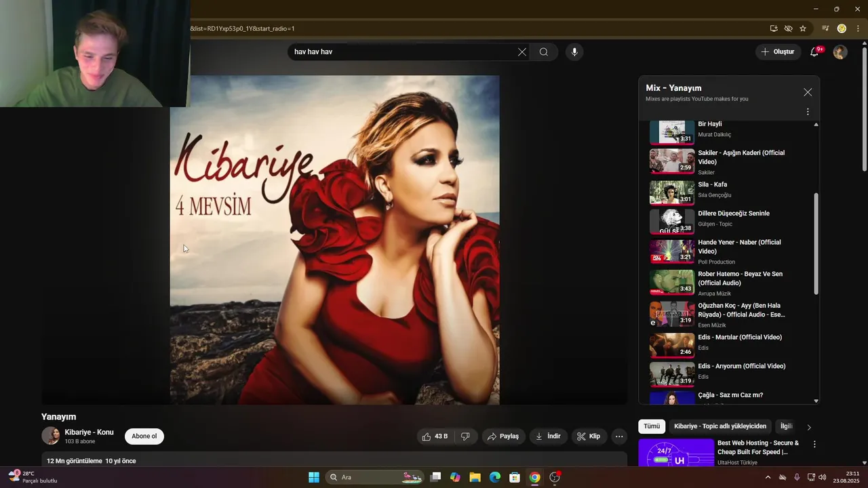Open the Kibariye - Konu channel link

(x=90, y=432)
